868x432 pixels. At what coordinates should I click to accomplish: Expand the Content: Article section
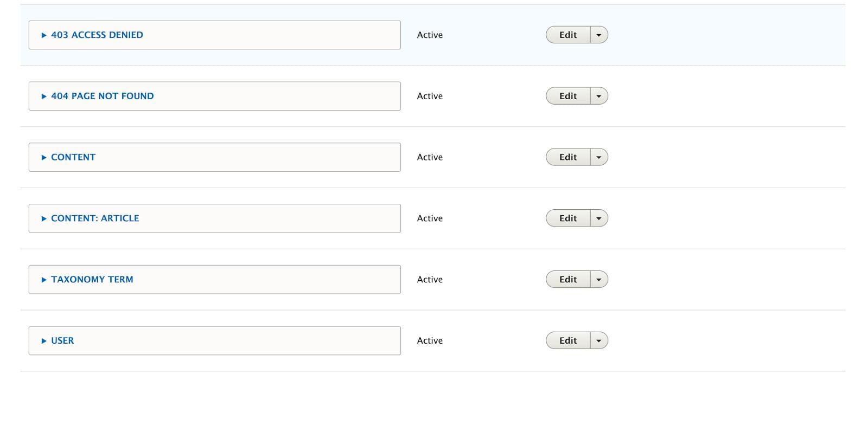(95, 218)
